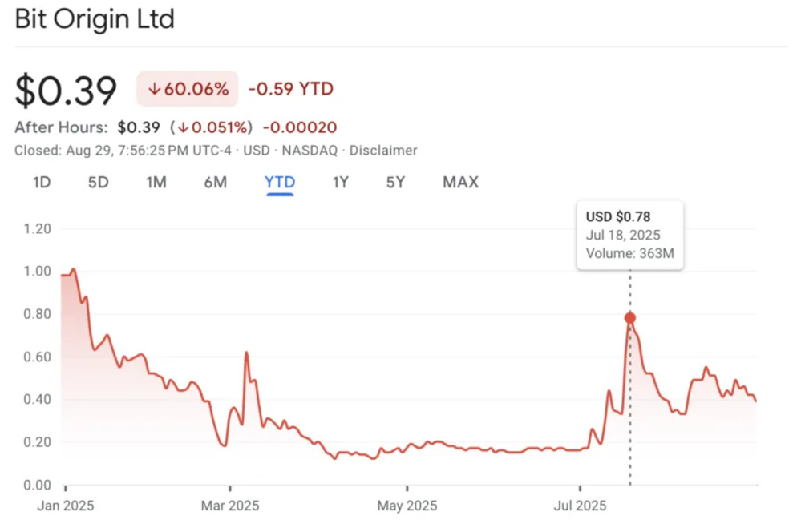Click the Jan 2025 axis label
Viewport: 789px width, 532px height.
(x=66, y=506)
